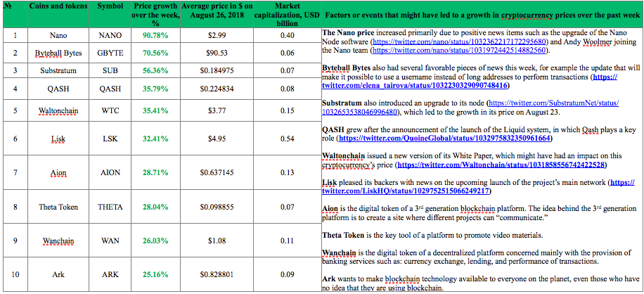Image resolution: width=644 pixels, height=294 pixels.
Task: Select the $3.77 average price cell
Action: pos(217,110)
